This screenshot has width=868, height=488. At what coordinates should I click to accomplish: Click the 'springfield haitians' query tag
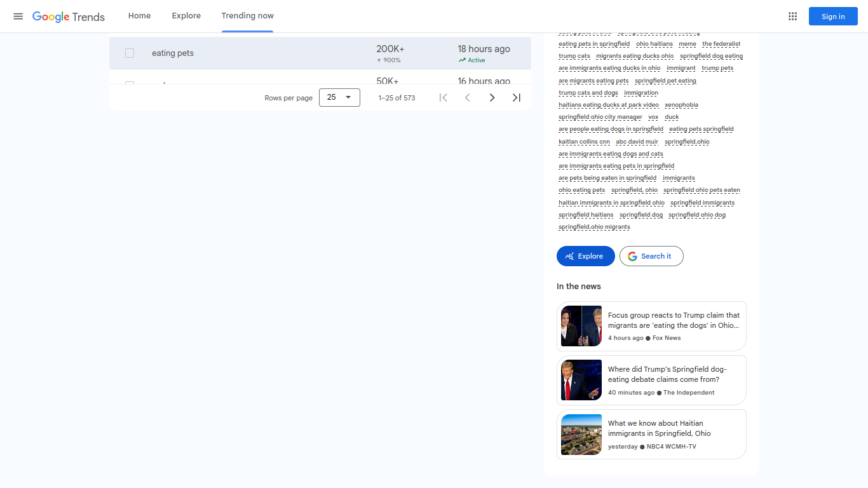586,215
